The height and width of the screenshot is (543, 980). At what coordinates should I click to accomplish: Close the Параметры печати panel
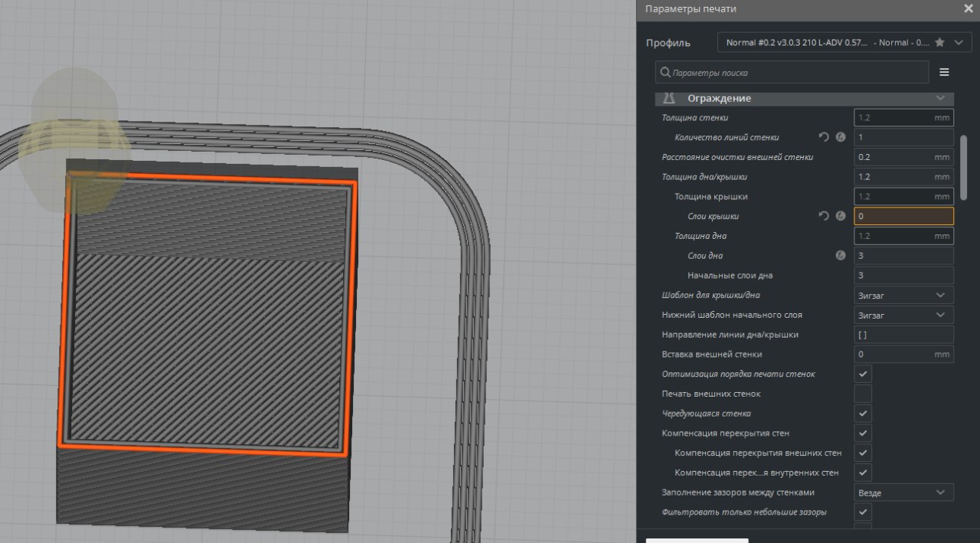(968, 9)
